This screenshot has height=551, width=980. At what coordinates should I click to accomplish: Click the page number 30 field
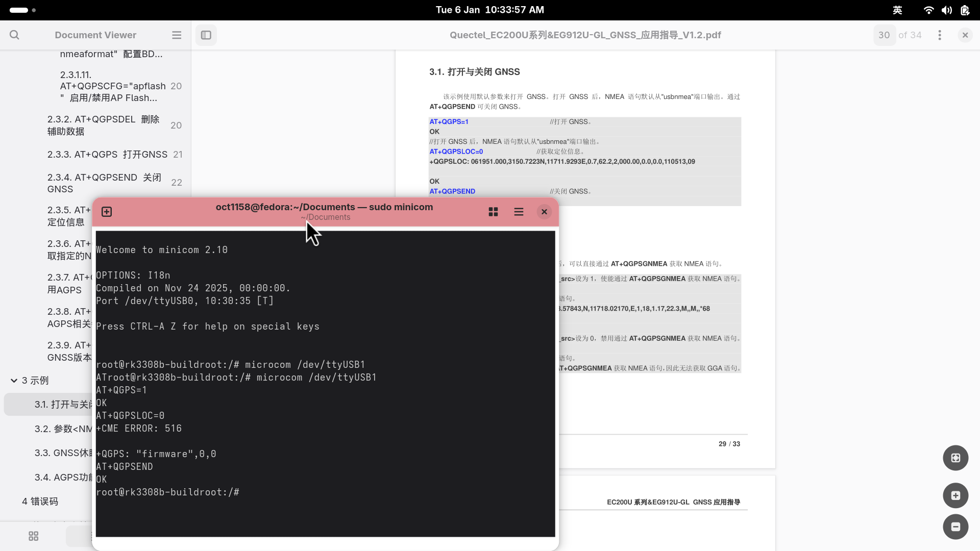(x=884, y=35)
